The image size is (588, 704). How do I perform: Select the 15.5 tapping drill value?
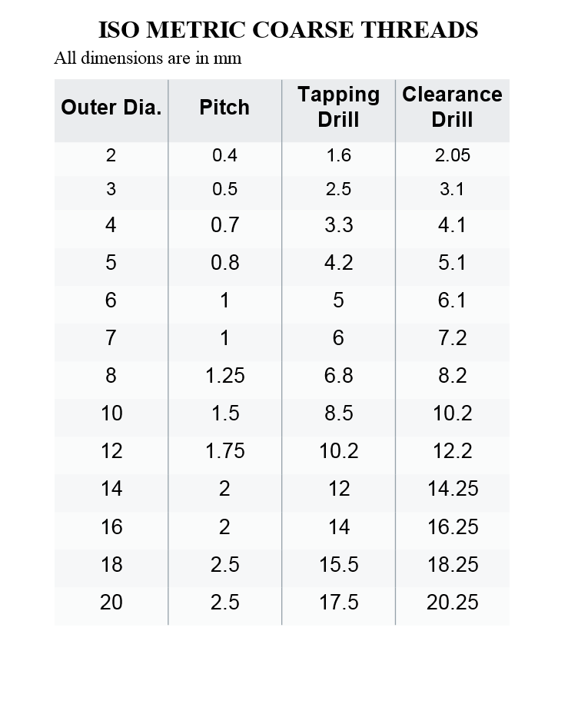tap(338, 564)
